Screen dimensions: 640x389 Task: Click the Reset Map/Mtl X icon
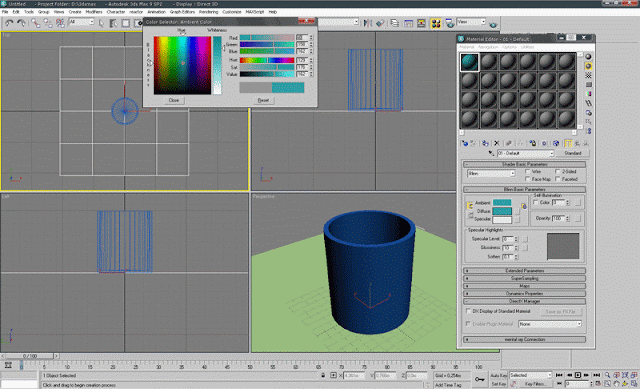point(497,143)
